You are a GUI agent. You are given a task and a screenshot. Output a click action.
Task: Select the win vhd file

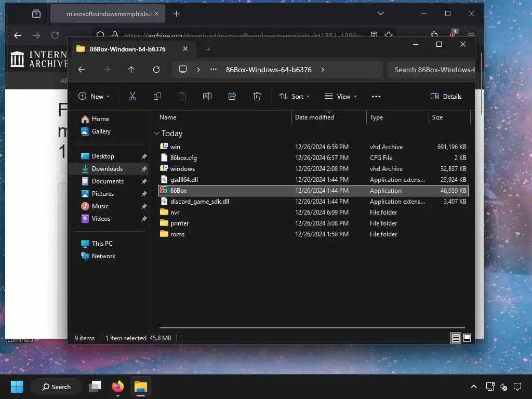pos(313,147)
